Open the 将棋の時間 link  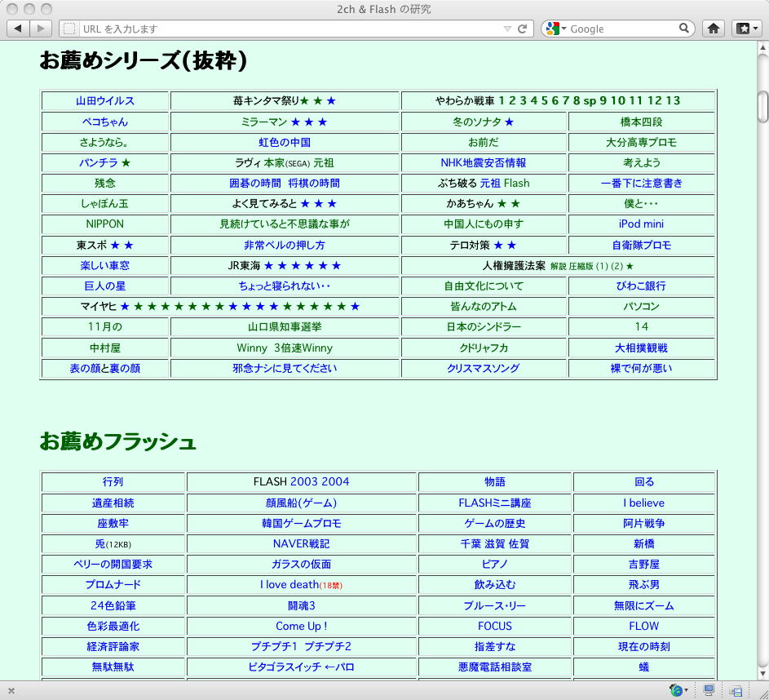click(x=314, y=184)
